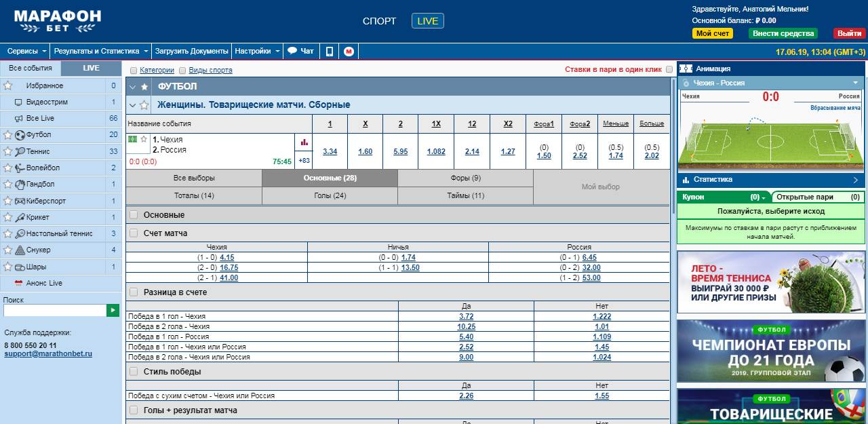
Task: Tick the Счет матча checkbox
Action: pos(134,233)
